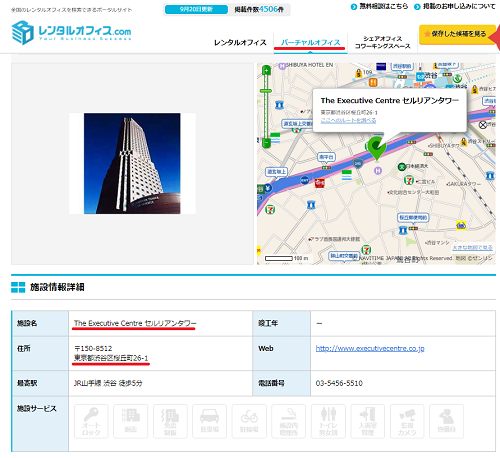Click the route search link in map popup
This screenshot has width=500, height=458.
(348, 120)
